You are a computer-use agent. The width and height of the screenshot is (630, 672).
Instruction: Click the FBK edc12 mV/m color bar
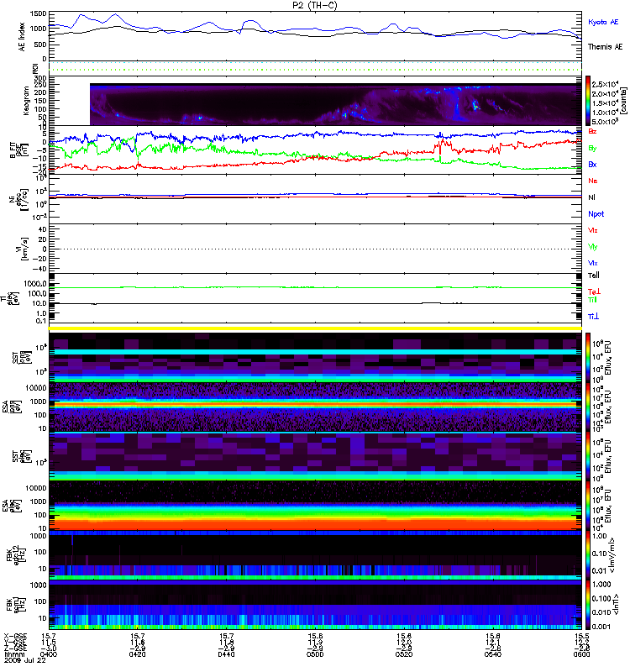tap(588, 555)
